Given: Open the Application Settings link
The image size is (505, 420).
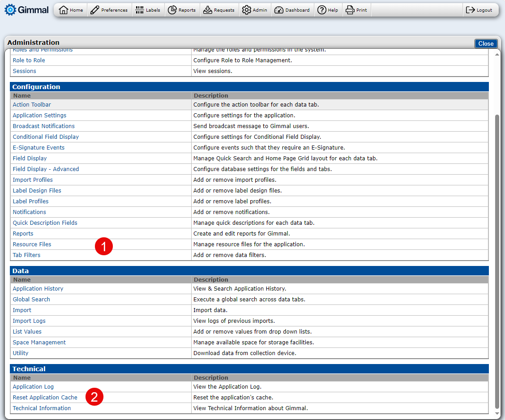Looking at the screenshot, I should tap(39, 116).
